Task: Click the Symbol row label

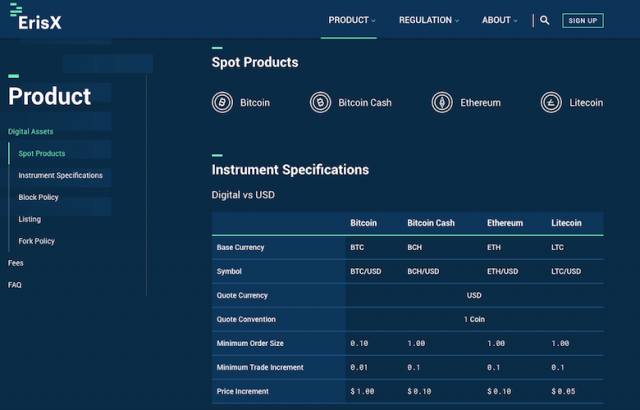Action: point(229,271)
